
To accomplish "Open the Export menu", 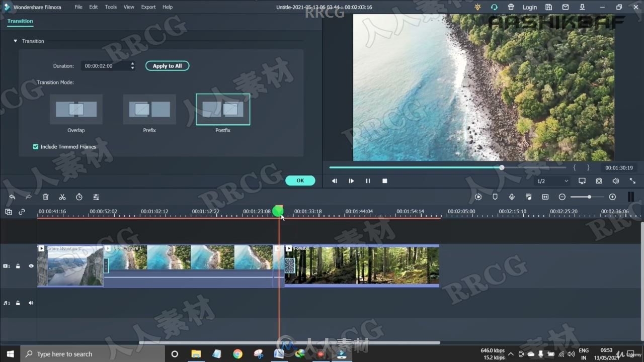I will click(148, 7).
